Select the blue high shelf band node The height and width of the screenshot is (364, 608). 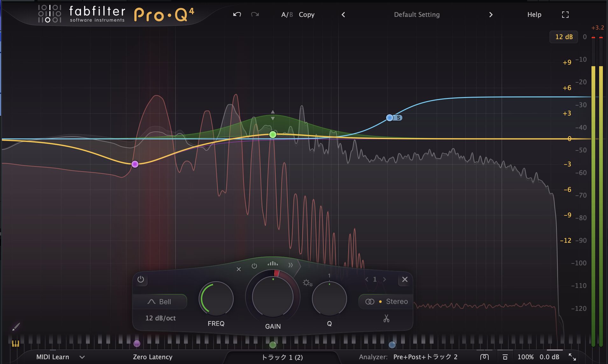390,118
